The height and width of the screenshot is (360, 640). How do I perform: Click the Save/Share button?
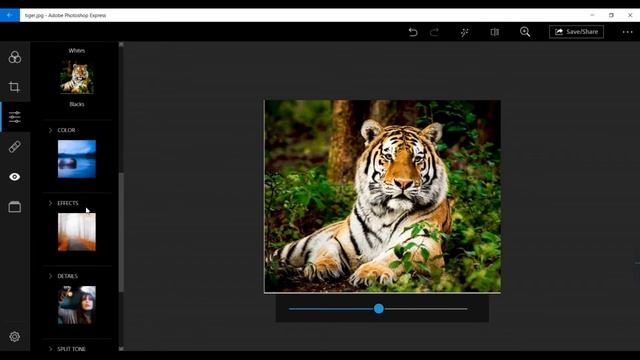[576, 32]
